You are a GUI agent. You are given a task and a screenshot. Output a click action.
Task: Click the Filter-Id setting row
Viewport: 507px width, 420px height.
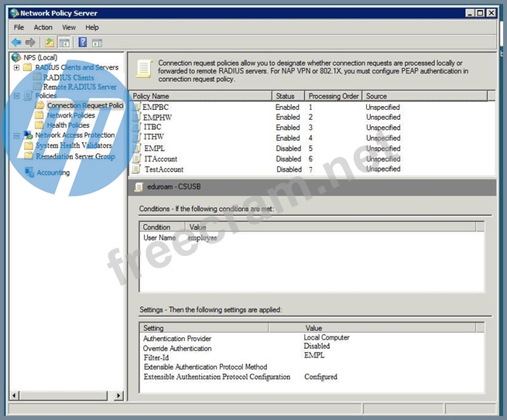coord(234,357)
